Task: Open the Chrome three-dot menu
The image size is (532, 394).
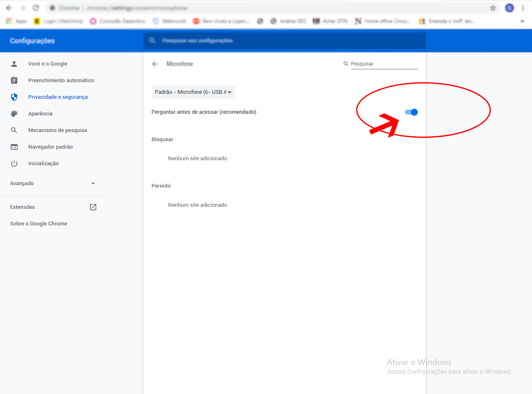Action: (523, 8)
